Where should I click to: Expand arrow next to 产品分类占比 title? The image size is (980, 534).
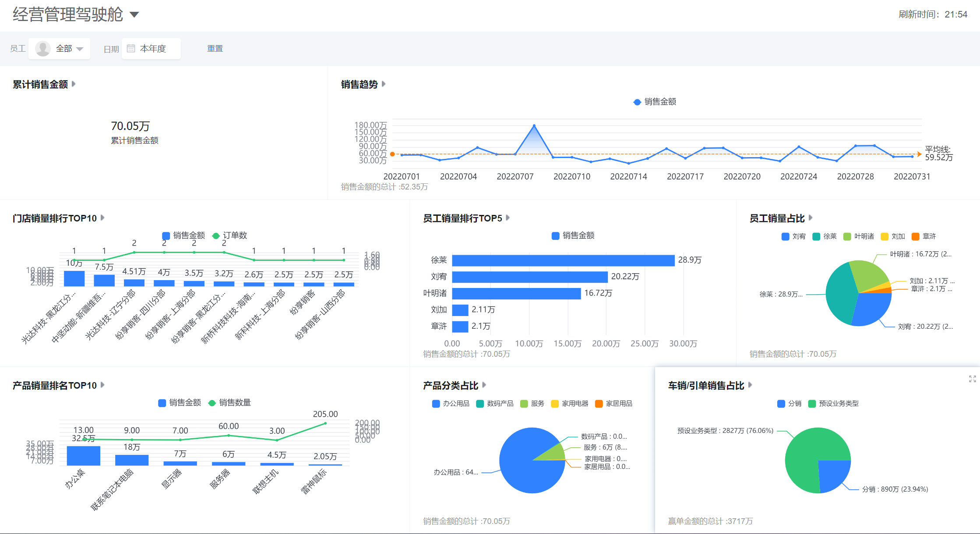tap(484, 385)
